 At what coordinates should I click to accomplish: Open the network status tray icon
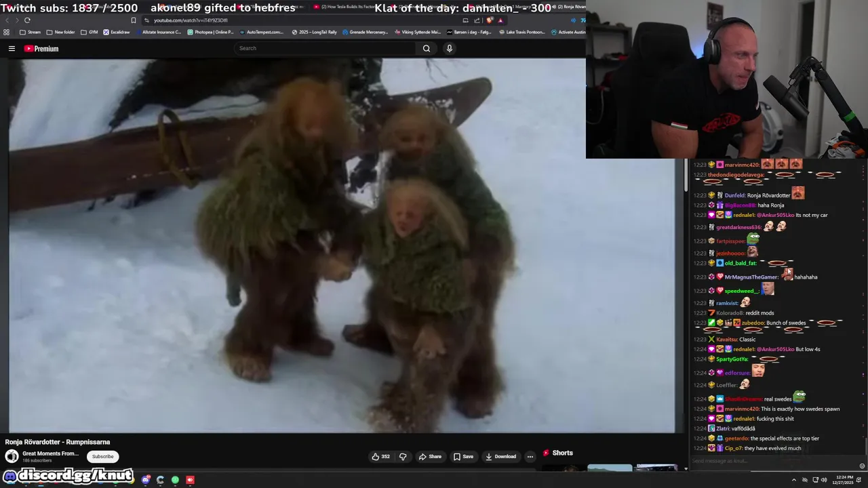(815, 480)
